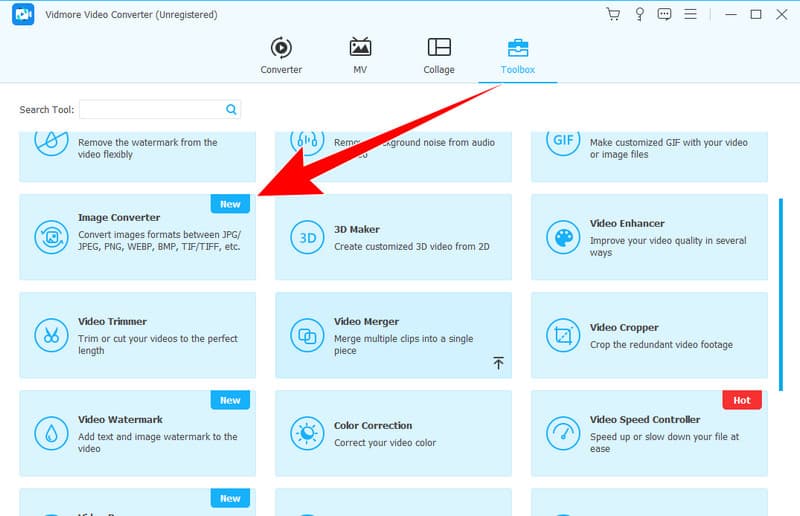Select the Video Trimmer scissors icon
Viewport: 800px width, 516px height.
[51, 334]
